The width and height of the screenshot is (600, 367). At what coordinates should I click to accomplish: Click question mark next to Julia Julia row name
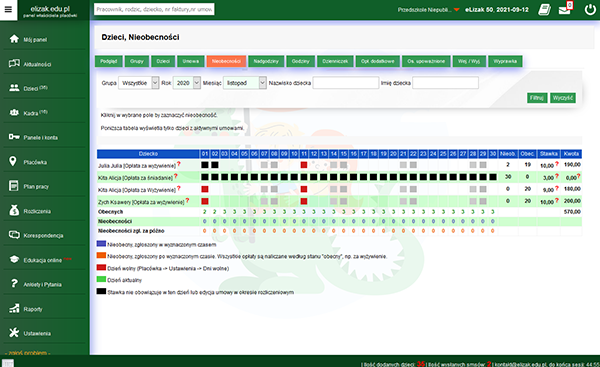(x=179, y=164)
